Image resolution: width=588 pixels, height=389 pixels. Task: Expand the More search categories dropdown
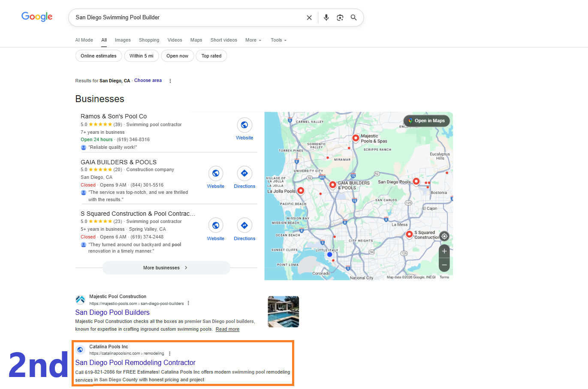pos(253,40)
